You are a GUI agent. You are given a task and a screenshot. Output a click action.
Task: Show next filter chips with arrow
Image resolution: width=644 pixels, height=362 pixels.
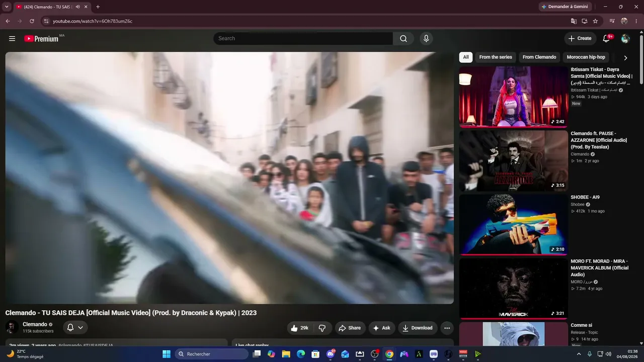point(625,58)
